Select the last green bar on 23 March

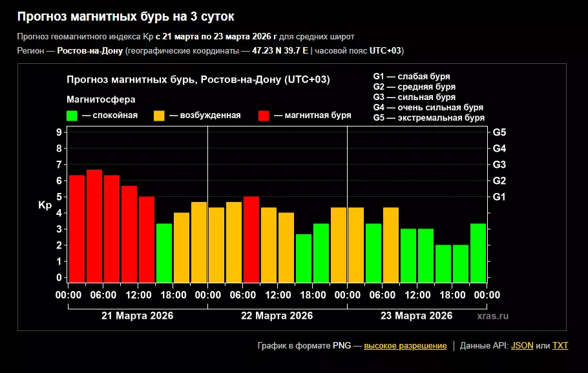(x=478, y=252)
